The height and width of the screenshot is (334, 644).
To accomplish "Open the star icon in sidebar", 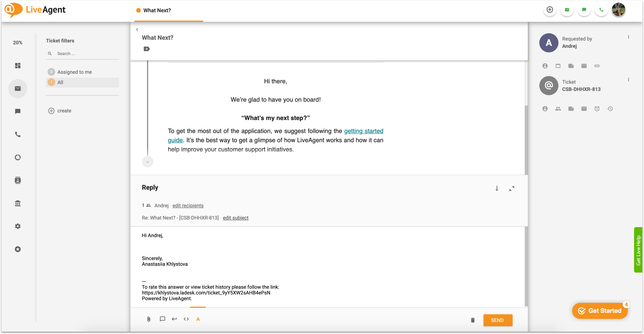I will coord(18,249).
